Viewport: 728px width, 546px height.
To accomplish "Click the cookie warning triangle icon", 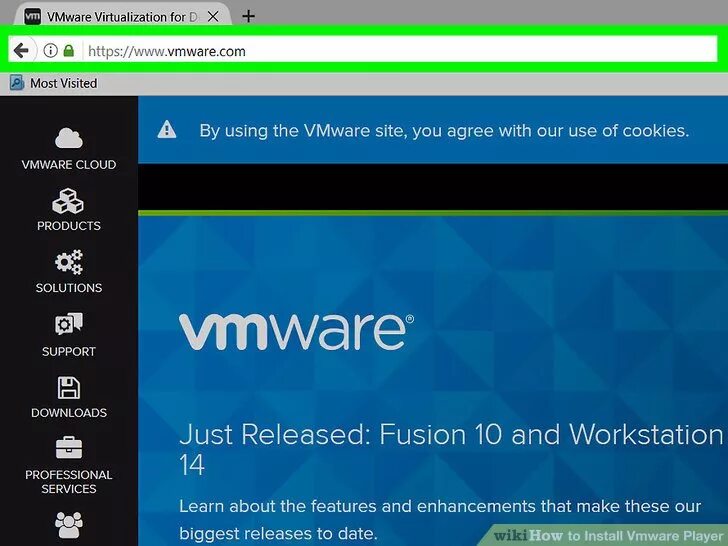I will pyautogui.click(x=167, y=130).
